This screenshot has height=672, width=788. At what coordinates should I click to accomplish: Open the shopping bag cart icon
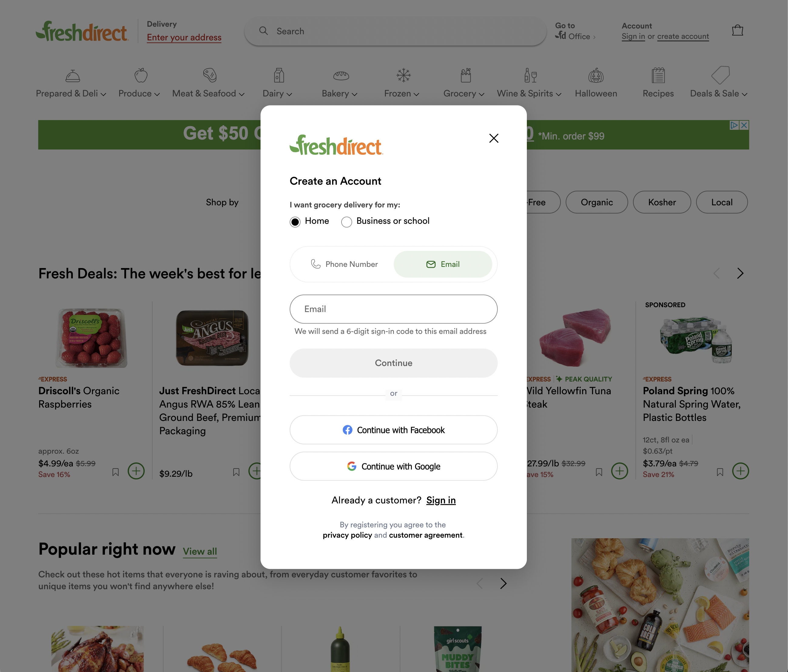(x=737, y=30)
